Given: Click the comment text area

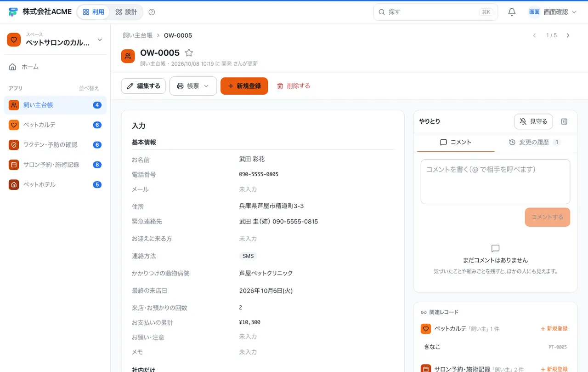Looking at the screenshot, I should 495,182.
